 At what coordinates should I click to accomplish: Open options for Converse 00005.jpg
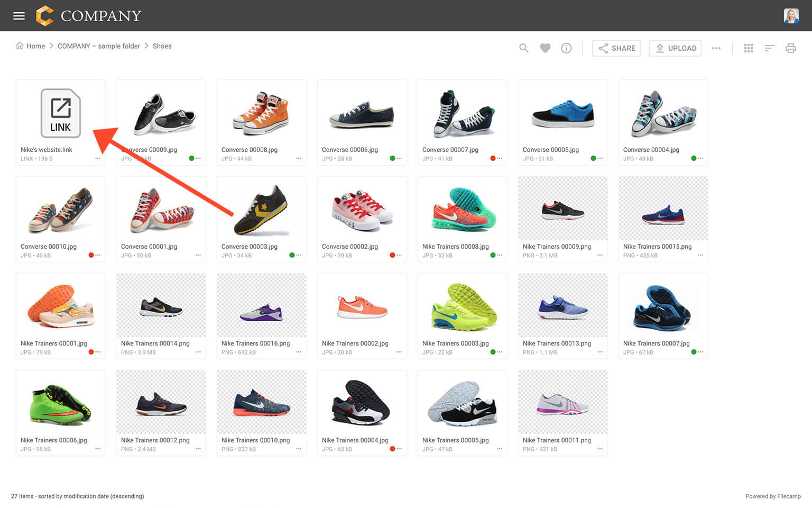(x=600, y=158)
